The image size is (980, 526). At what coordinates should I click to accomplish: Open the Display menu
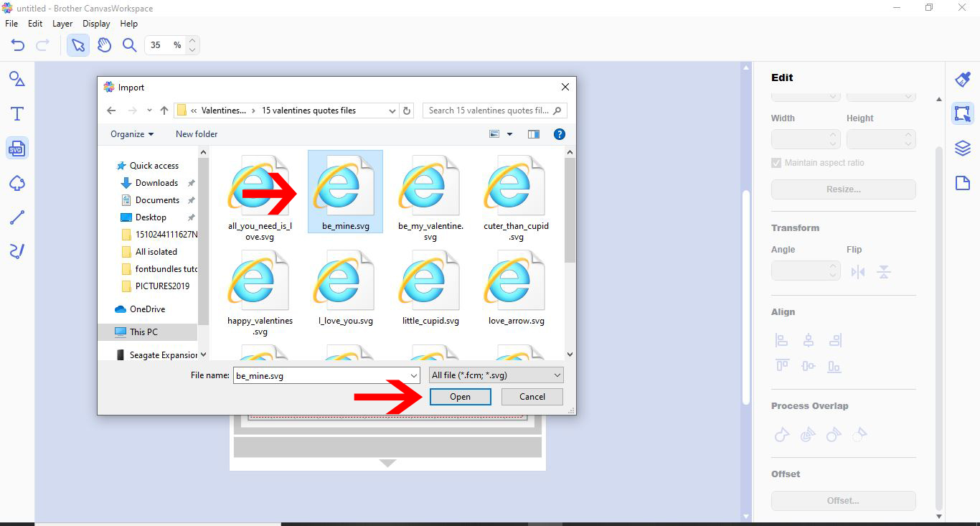point(96,23)
